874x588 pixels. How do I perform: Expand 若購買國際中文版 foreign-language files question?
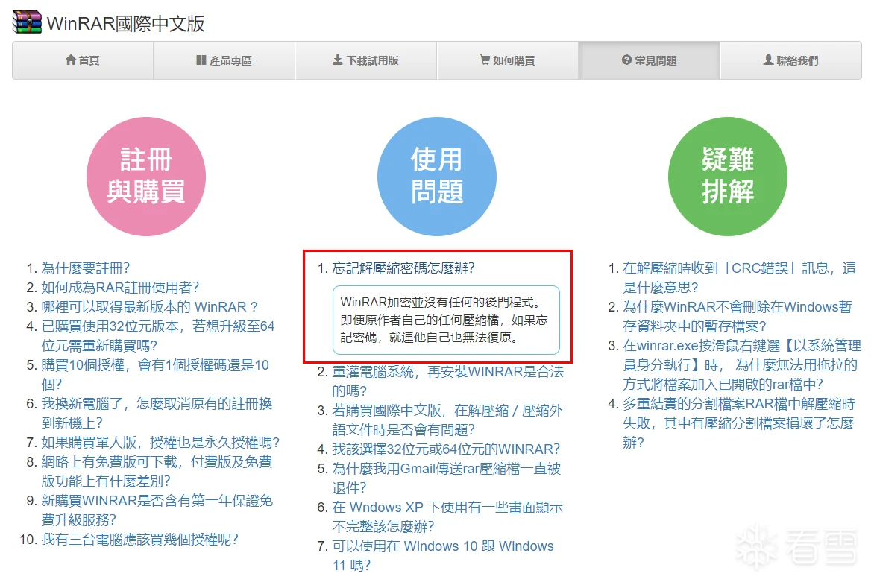(x=447, y=420)
